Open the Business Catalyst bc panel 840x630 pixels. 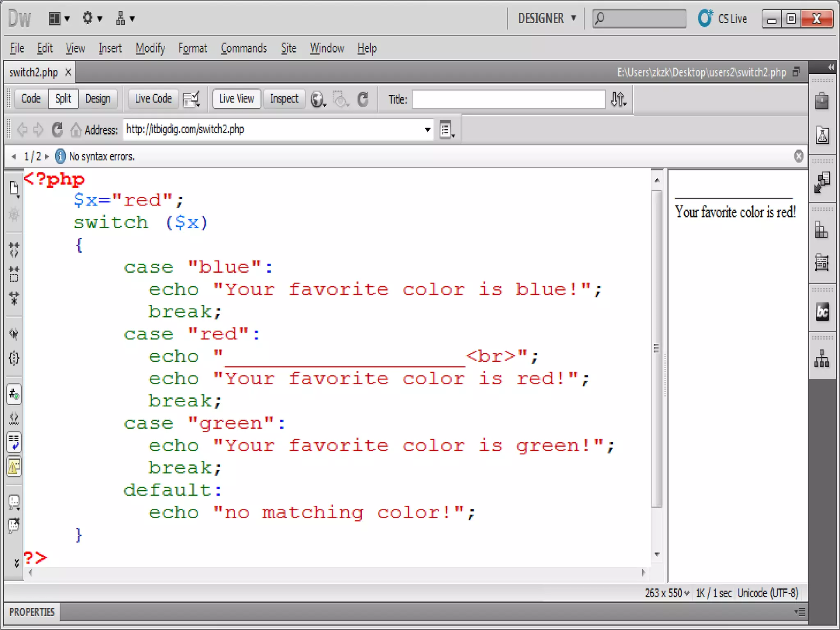tap(822, 312)
